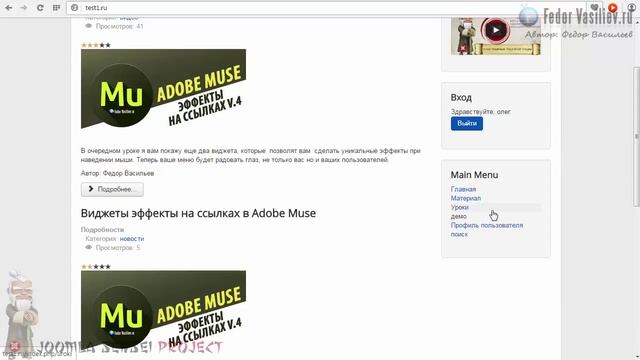Click the heart bookmark icon in toolbar
This screenshot has height=360, width=640.
pos(595,7)
